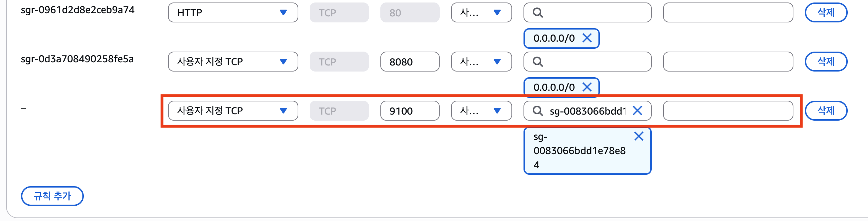Delete the HTTP port 80 rule

(826, 13)
